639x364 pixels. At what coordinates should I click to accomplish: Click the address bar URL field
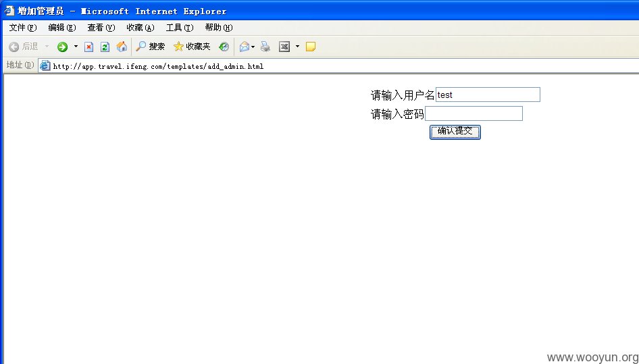(x=338, y=66)
